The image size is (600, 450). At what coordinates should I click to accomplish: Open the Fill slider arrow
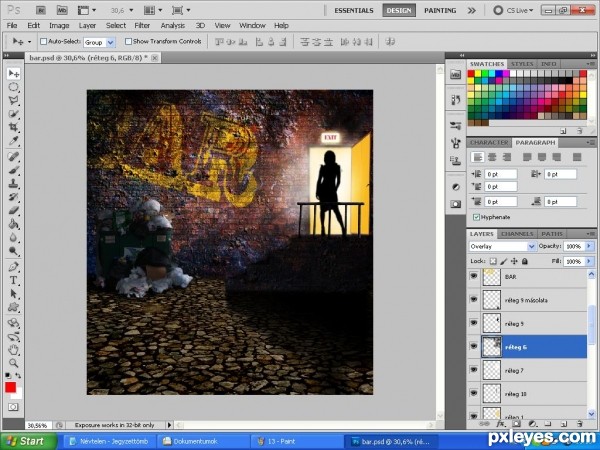(x=589, y=261)
